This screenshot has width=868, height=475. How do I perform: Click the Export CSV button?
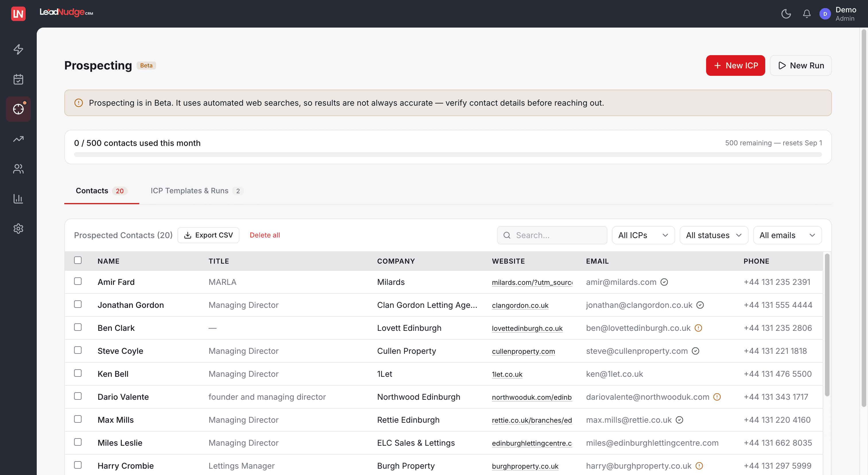(208, 235)
